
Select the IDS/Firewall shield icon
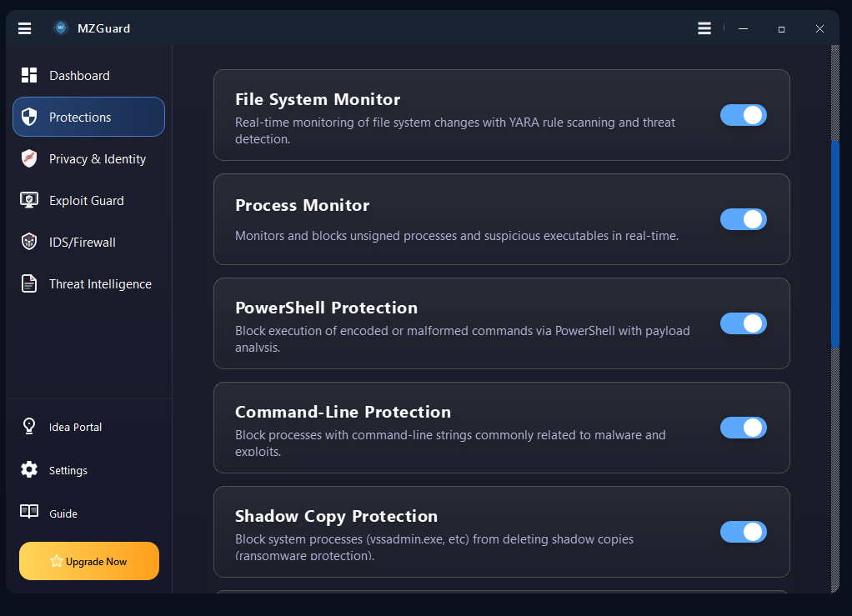click(x=29, y=242)
